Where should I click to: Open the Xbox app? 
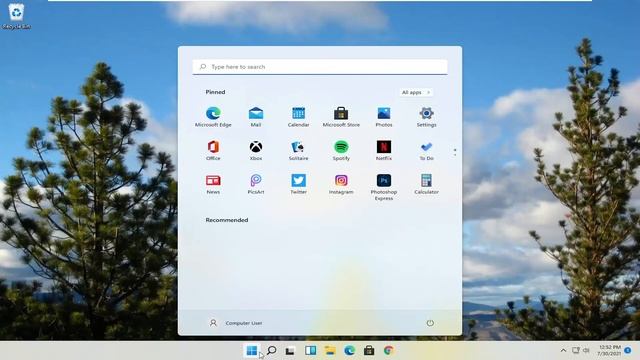256,150
